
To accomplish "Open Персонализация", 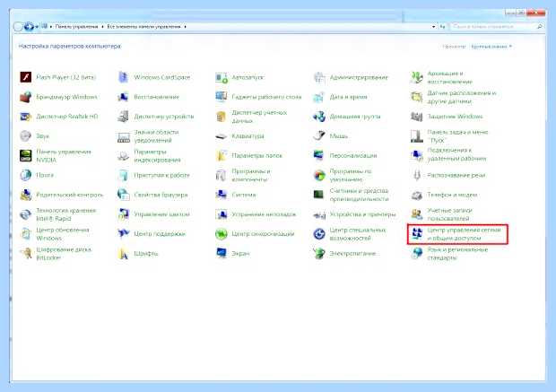I will (x=345, y=155).
